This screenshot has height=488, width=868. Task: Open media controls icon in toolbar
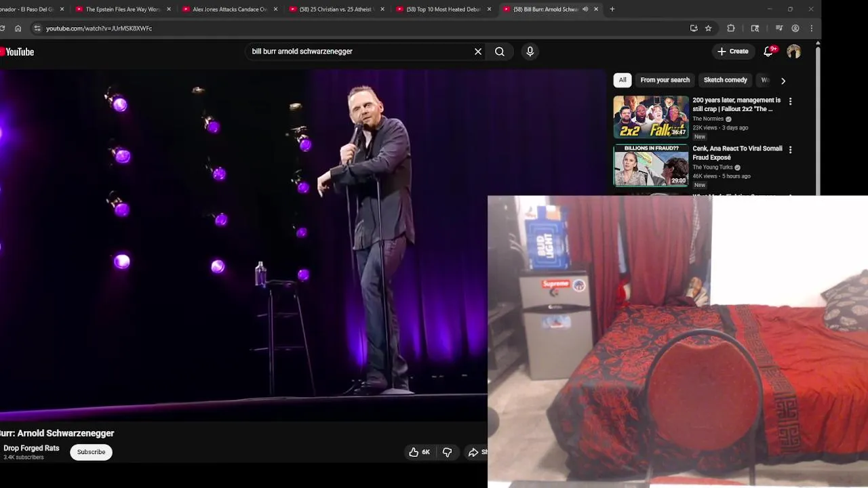(x=779, y=28)
